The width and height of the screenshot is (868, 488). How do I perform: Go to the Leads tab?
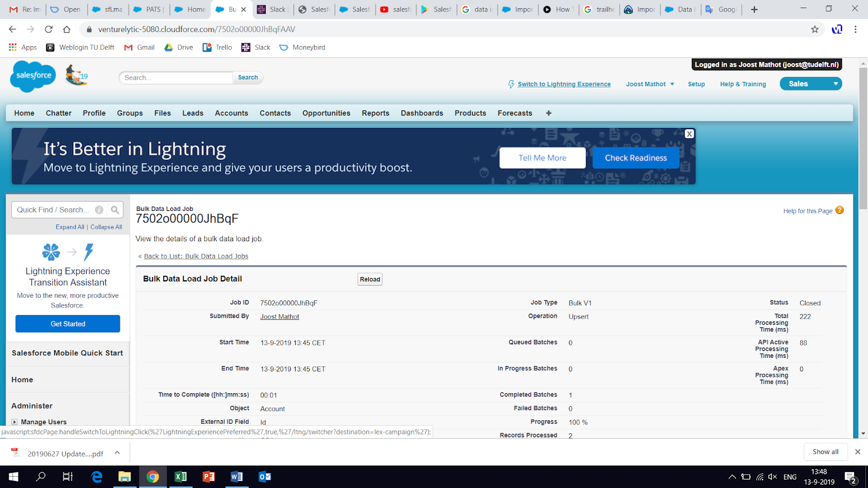click(x=193, y=113)
